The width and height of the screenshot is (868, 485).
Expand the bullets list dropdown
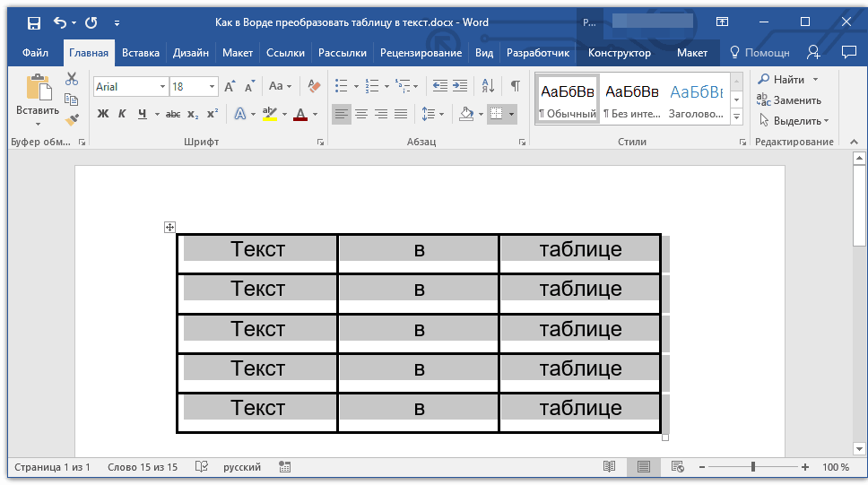tap(356, 86)
